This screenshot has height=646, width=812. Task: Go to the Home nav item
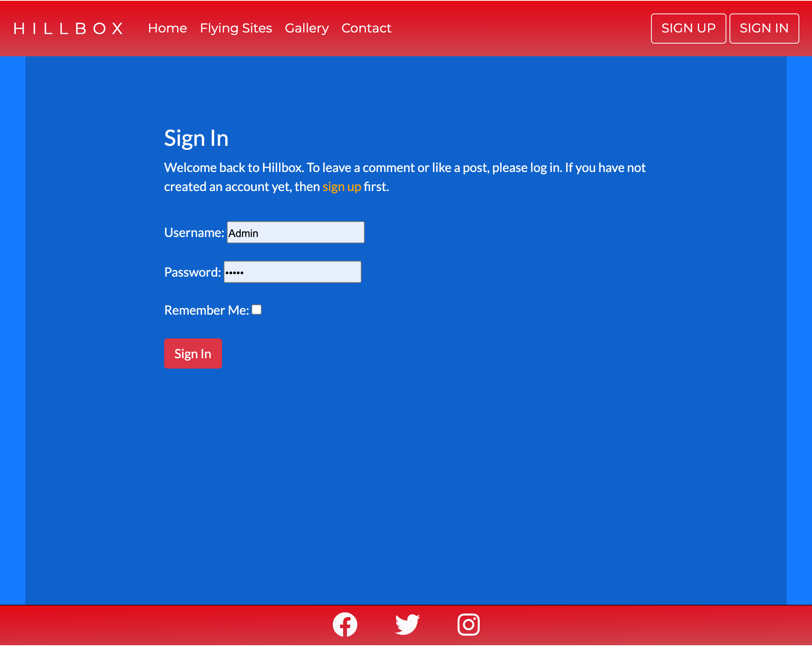167,29
